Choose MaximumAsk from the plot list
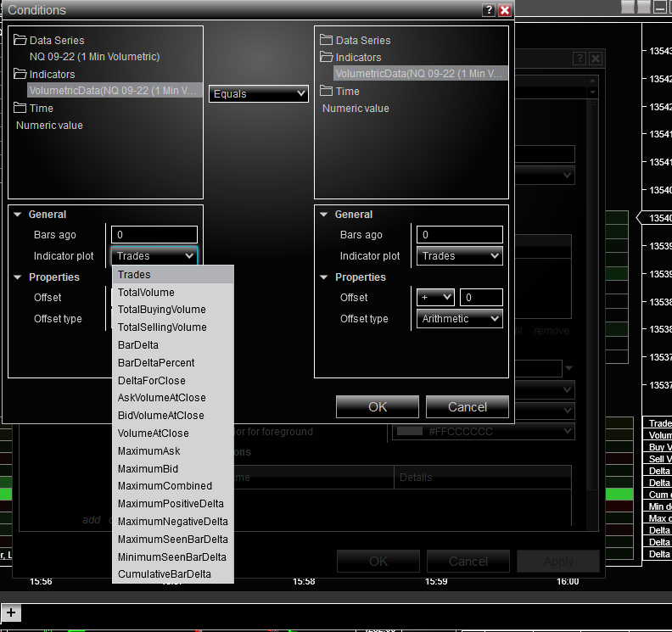 (173, 450)
